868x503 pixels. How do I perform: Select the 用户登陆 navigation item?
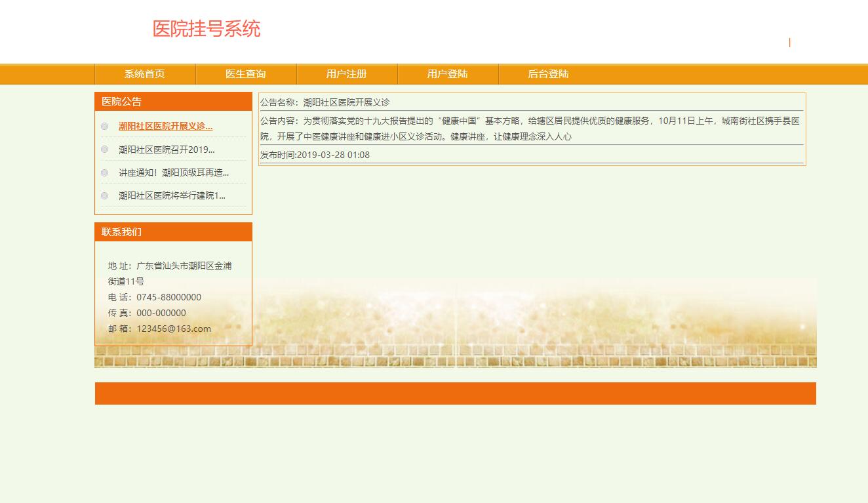coord(447,74)
